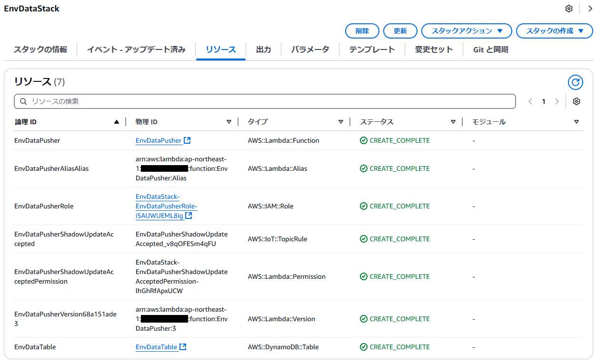
Task: Sort by モジュール column arrow
Action: (x=577, y=122)
